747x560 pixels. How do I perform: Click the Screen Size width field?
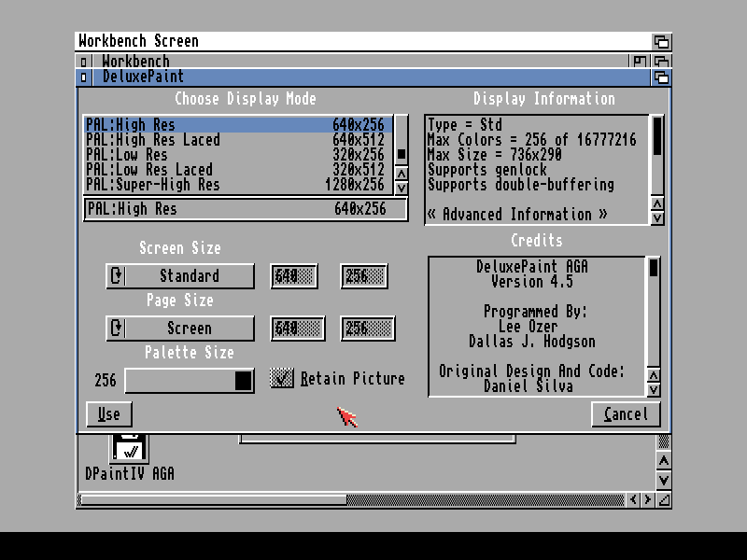tap(294, 275)
